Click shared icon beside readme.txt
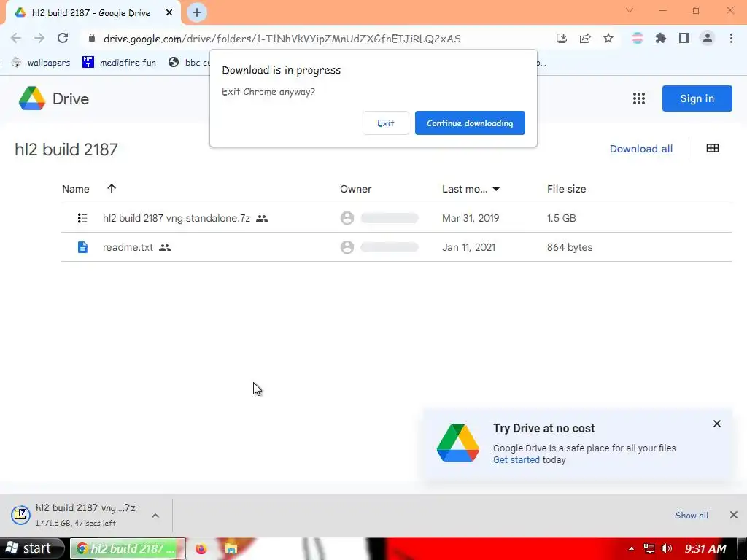747x560 pixels. 165,248
